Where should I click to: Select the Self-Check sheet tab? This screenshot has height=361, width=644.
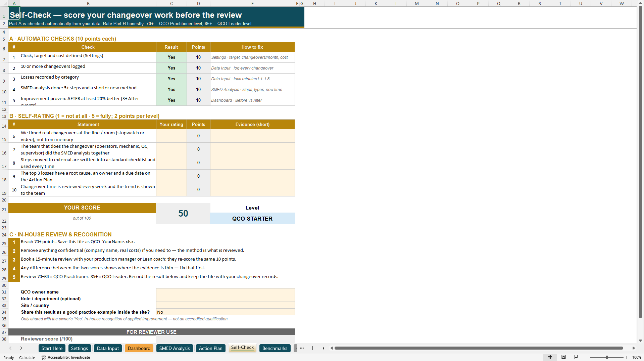point(242,348)
